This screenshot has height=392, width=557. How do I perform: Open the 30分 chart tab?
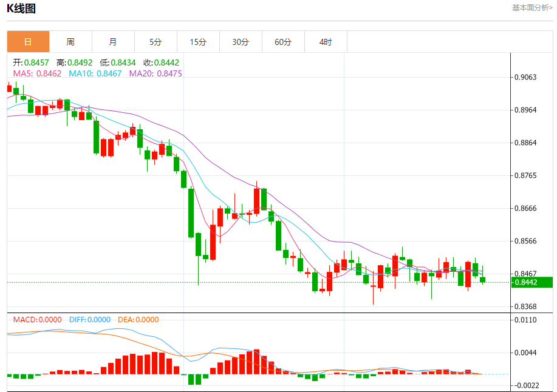click(241, 42)
